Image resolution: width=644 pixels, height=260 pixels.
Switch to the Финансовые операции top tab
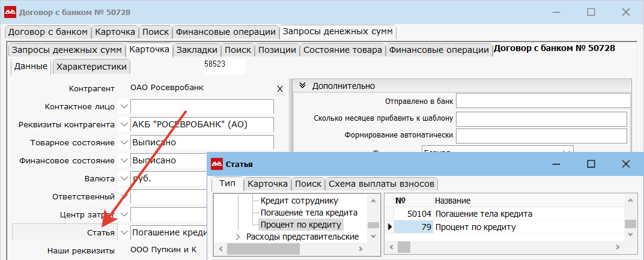(x=226, y=32)
